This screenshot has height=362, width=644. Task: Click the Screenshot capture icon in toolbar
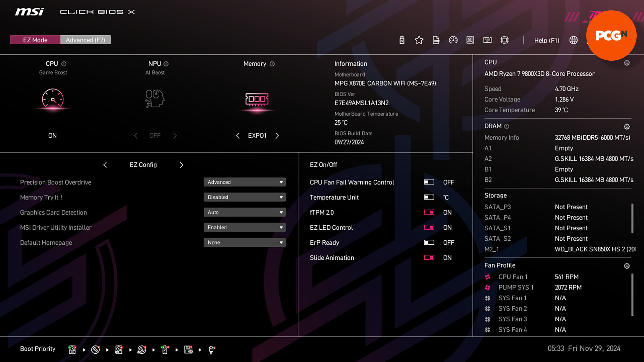tap(487, 40)
